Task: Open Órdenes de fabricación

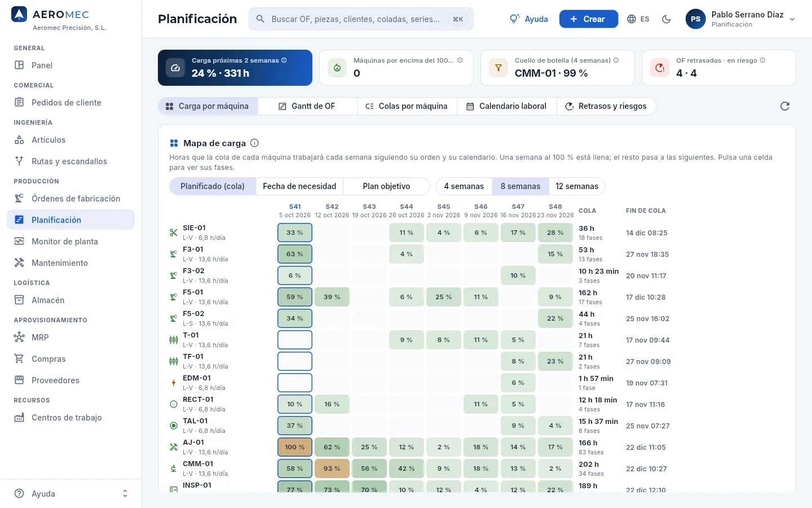Action: pos(70,199)
